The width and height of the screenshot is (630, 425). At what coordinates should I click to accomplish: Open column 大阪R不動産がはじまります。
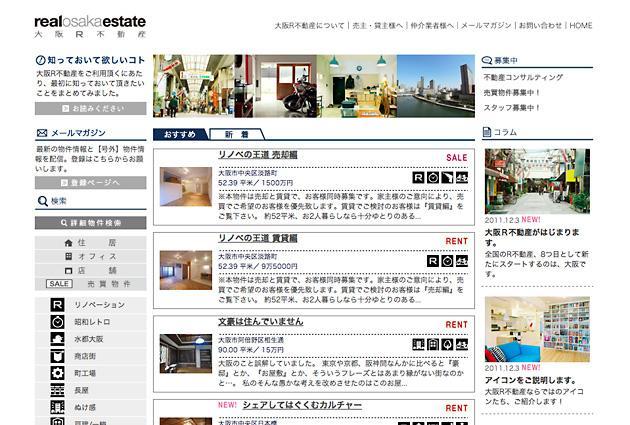(532, 237)
